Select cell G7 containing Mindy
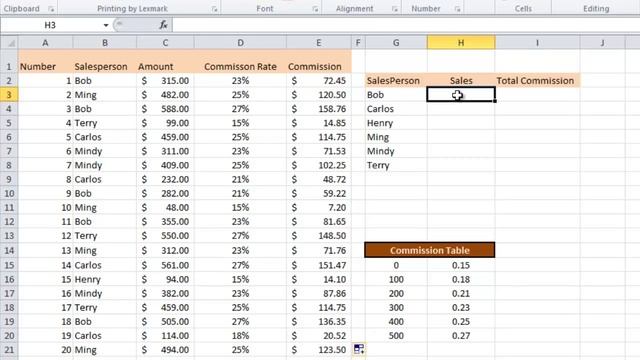 [x=396, y=151]
